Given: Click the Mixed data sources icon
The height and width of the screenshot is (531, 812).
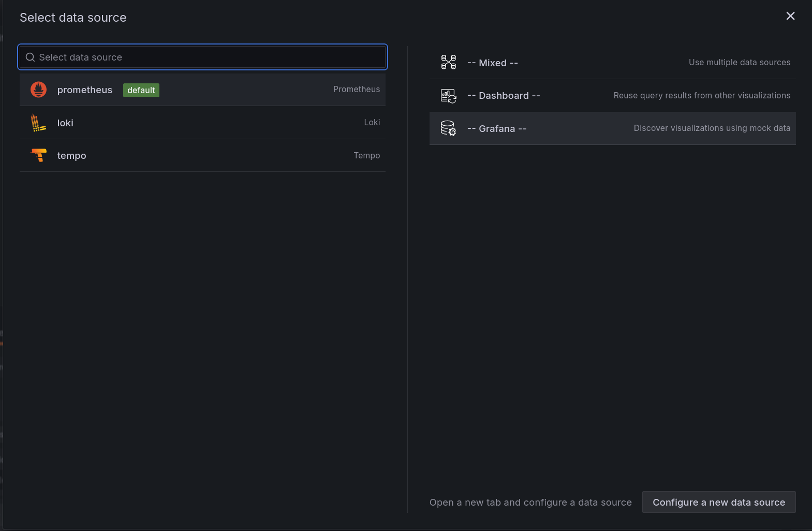Looking at the screenshot, I should (x=448, y=63).
